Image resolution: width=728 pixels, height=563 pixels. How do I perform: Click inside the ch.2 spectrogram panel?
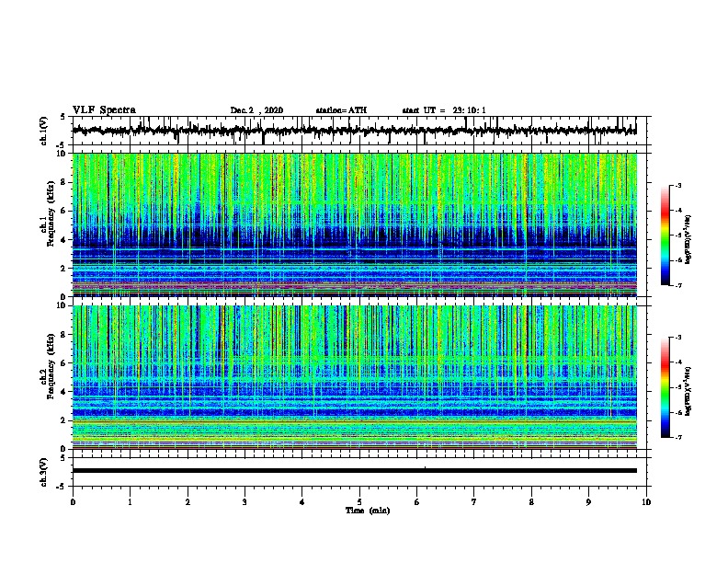point(355,377)
